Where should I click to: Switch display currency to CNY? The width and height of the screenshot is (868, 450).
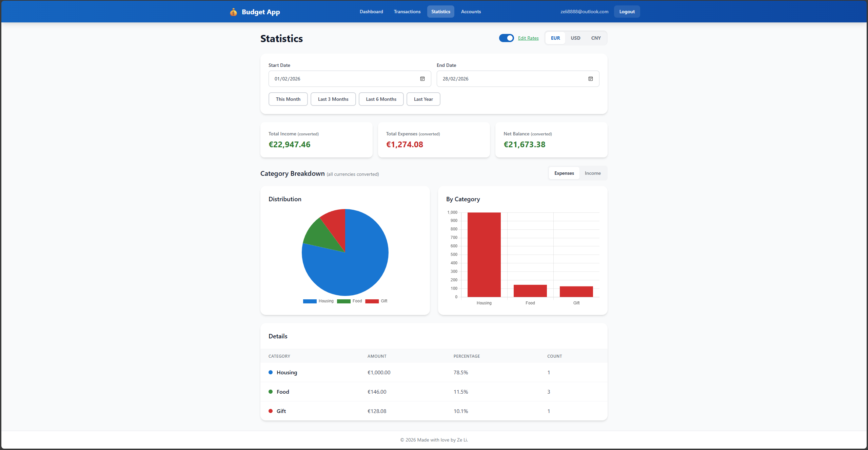click(x=596, y=38)
